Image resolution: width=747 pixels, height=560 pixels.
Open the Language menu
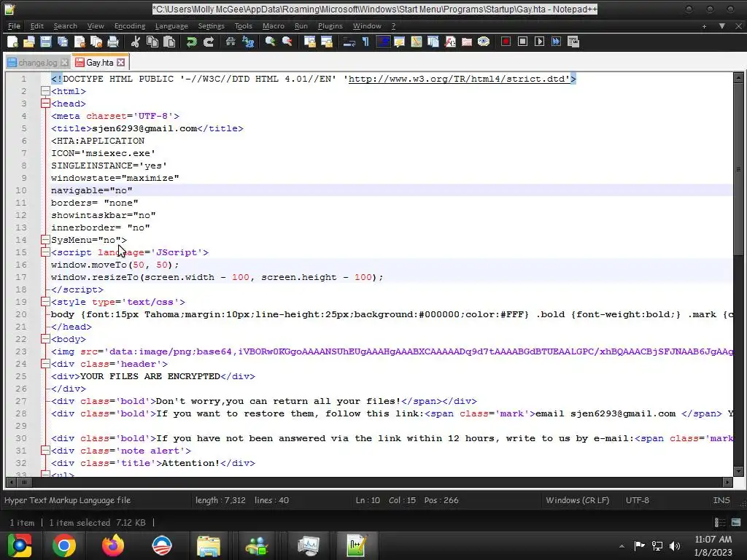coord(171,26)
